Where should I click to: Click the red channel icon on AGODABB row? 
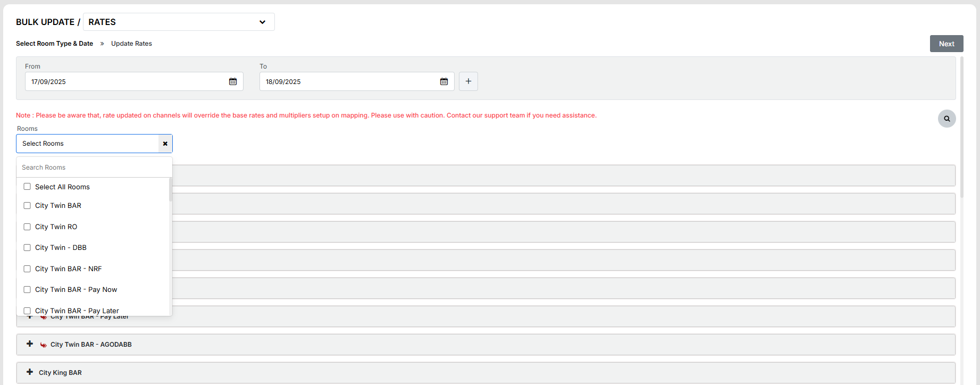[44, 345]
